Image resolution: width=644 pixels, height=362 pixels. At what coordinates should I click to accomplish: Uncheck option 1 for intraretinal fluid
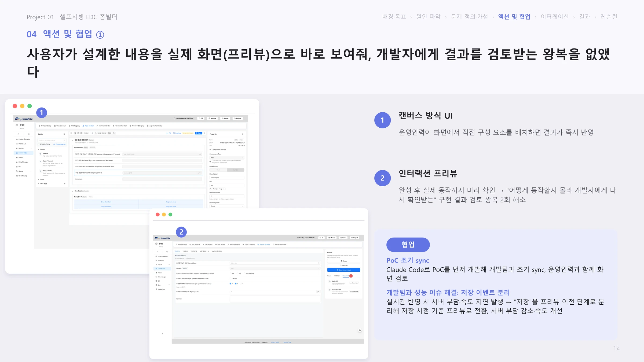coord(230,284)
